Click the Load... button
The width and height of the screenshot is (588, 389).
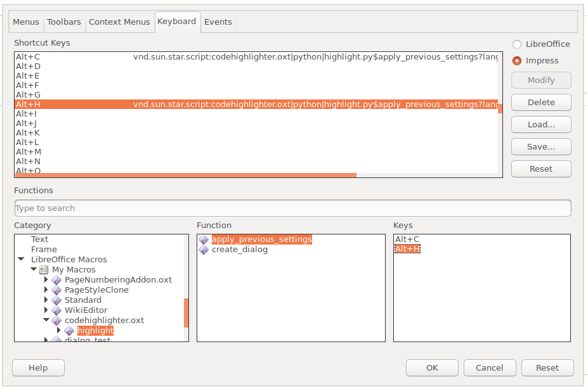click(x=541, y=125)
